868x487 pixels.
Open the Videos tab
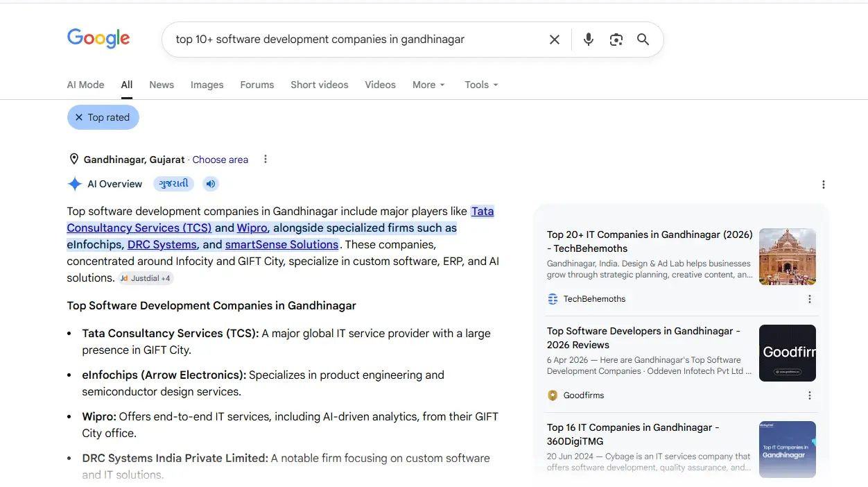(381, 85)
